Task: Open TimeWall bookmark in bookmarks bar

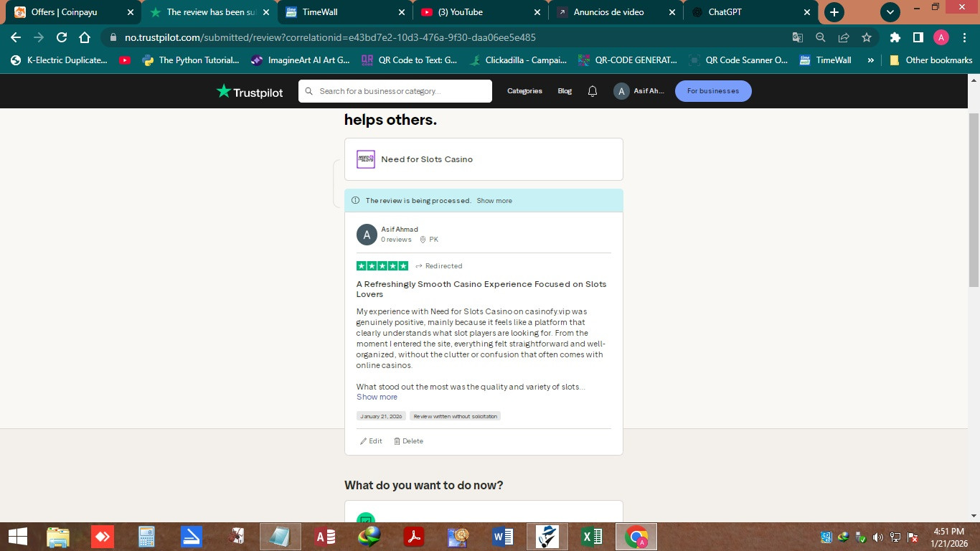Action: 826,60
